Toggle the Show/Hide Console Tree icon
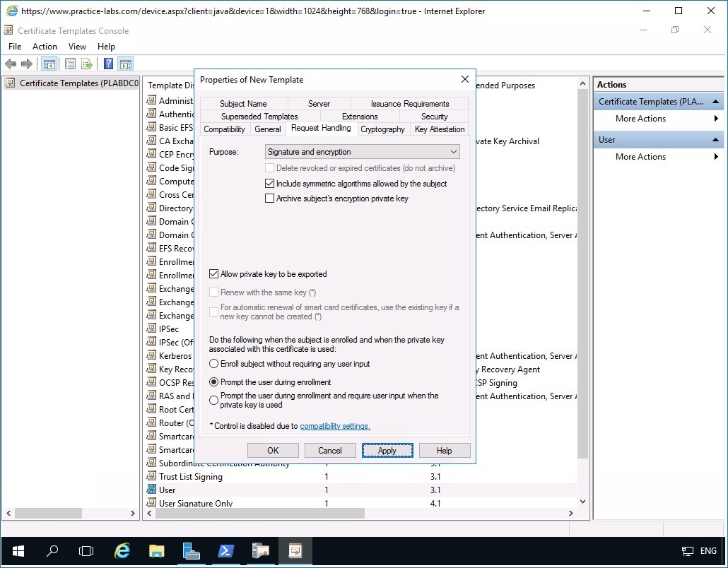The image size is (728, 568). 49,64
